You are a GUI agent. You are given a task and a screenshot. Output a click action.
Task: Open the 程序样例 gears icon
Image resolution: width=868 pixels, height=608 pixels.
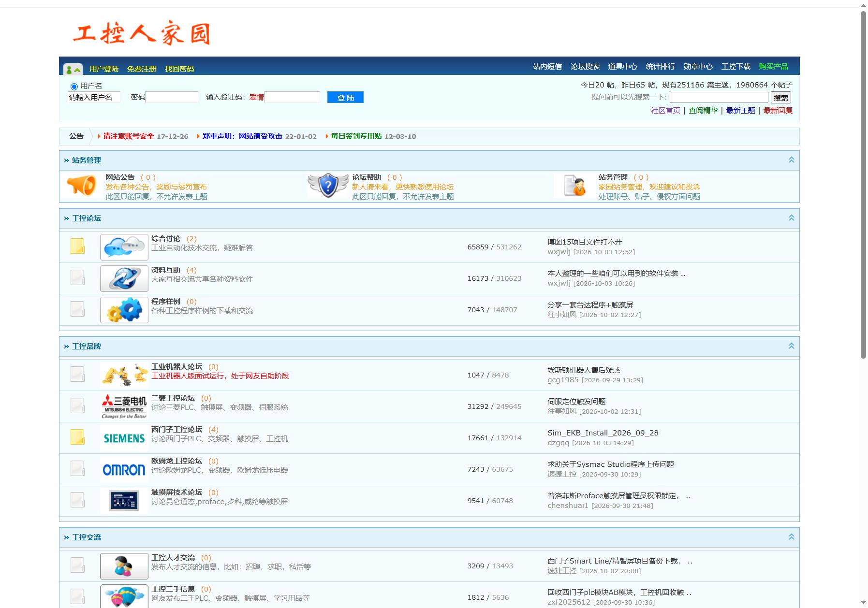[124, 310]
